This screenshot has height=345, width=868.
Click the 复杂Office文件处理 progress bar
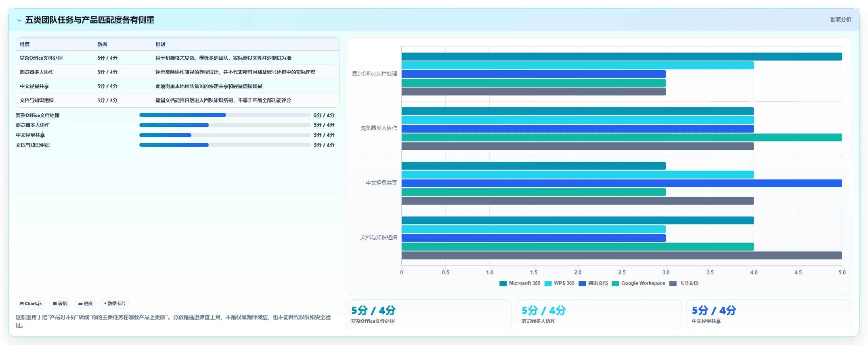[x=225, y=115]
